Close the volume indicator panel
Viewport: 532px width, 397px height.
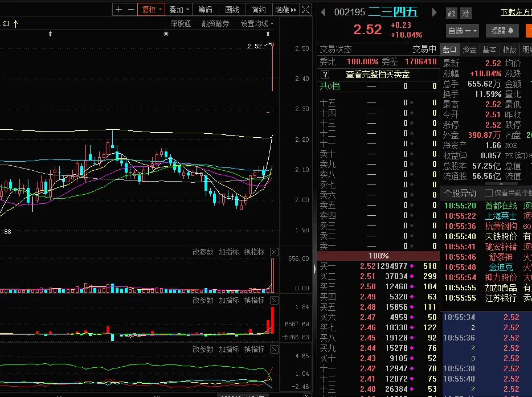tap(274, 252)
